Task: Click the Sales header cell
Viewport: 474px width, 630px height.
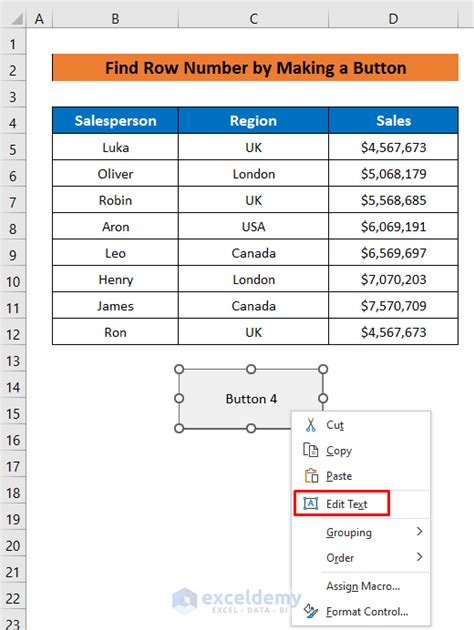Action: pos(393,121)
